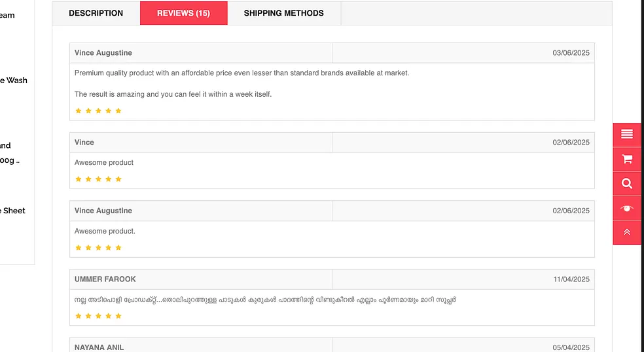Click the 'Awesome product.' review text with period
This screenshot has width=644, height=352.
click(105, 231)
